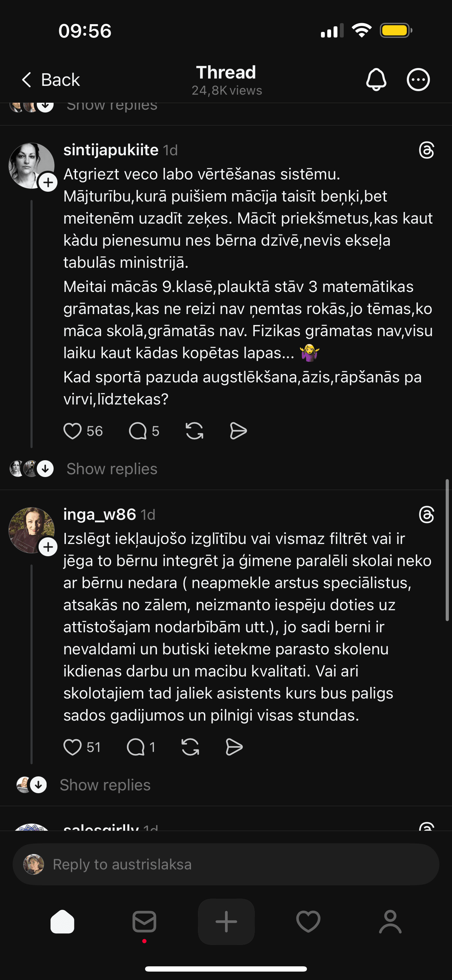The width and height of the screenshot is (452, 980).
Task: Expand the partially hidden top Show replies
Action: [x=112, y=106]
